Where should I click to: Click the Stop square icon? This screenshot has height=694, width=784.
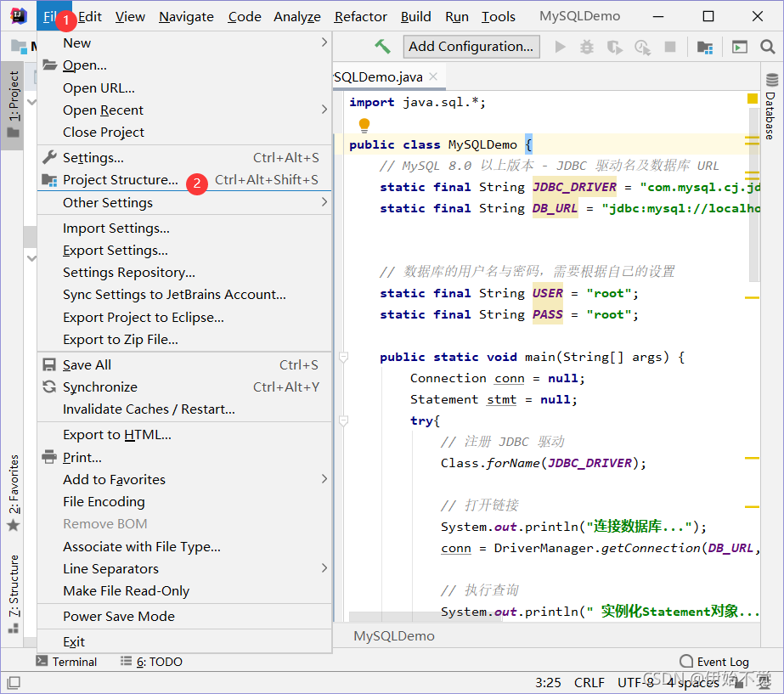tap(670, 47)
